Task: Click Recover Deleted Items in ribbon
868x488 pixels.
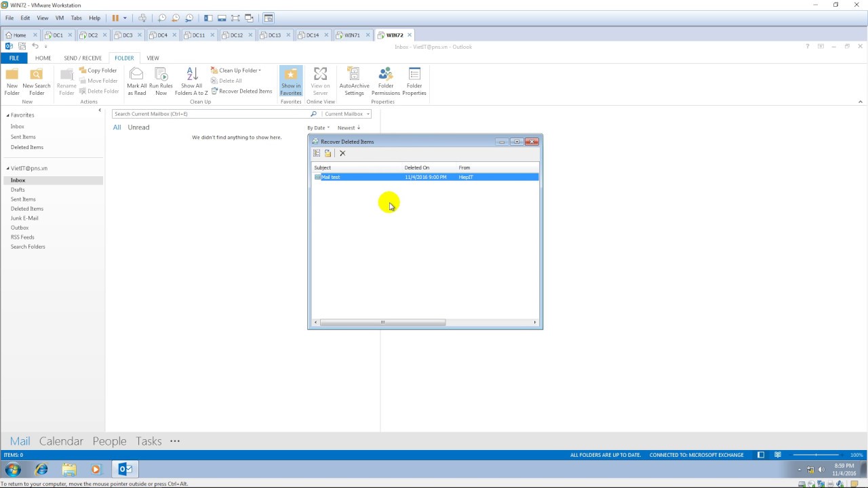Action: (x=241, y=91)
